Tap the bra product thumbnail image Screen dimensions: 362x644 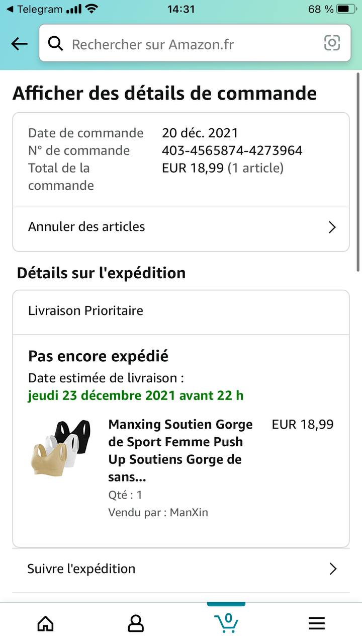click(x=60, y=447)
